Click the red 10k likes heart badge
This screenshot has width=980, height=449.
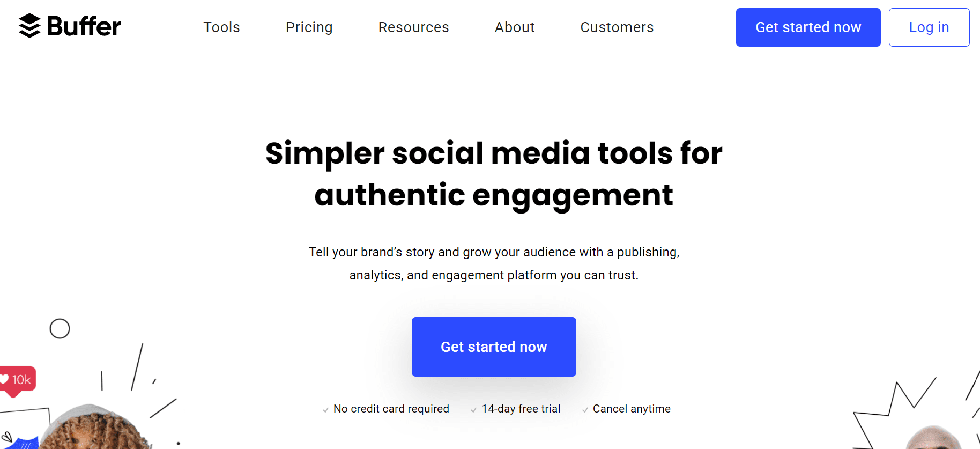click(x=18, y=381)
